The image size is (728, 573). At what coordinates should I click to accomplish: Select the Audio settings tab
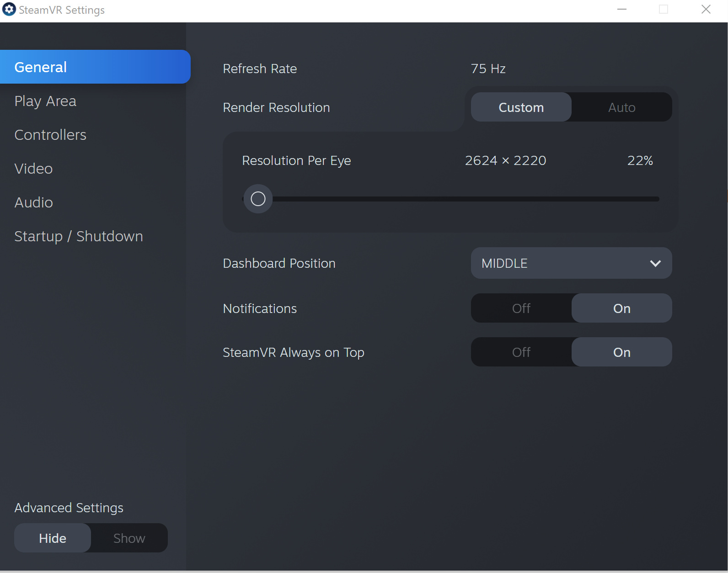[x=33, y=202]
